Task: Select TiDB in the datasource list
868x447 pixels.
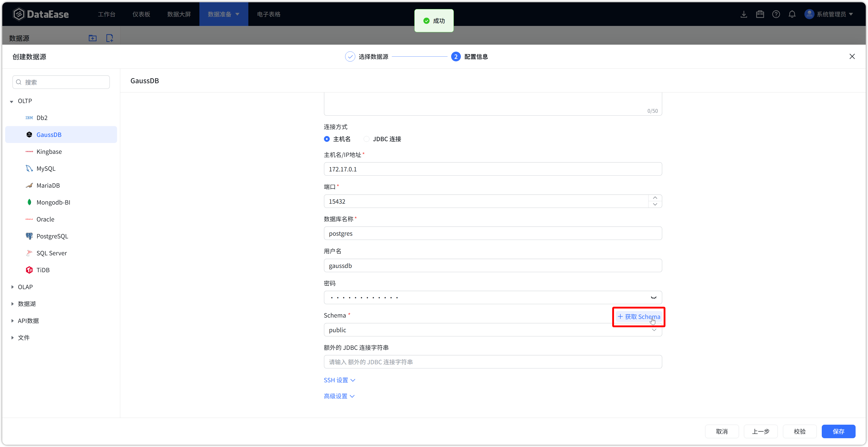Action: (61, 270)
